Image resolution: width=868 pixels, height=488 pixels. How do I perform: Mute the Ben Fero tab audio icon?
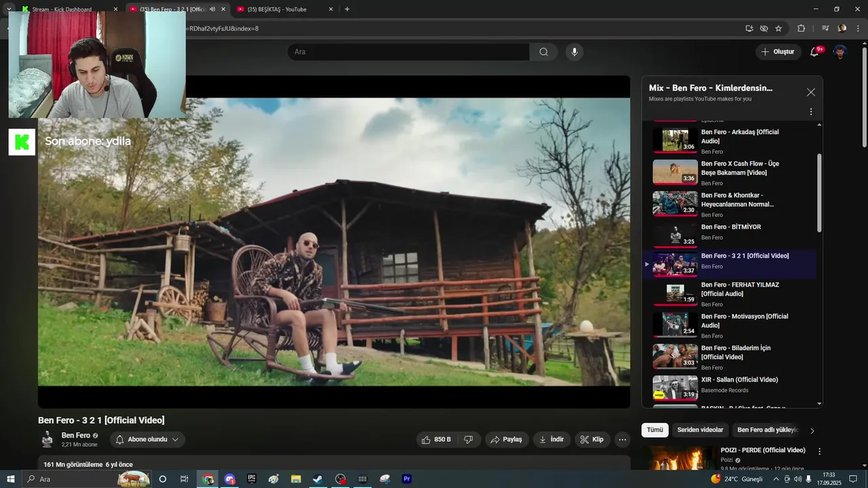pyautogui.click(x=212, y=9)
